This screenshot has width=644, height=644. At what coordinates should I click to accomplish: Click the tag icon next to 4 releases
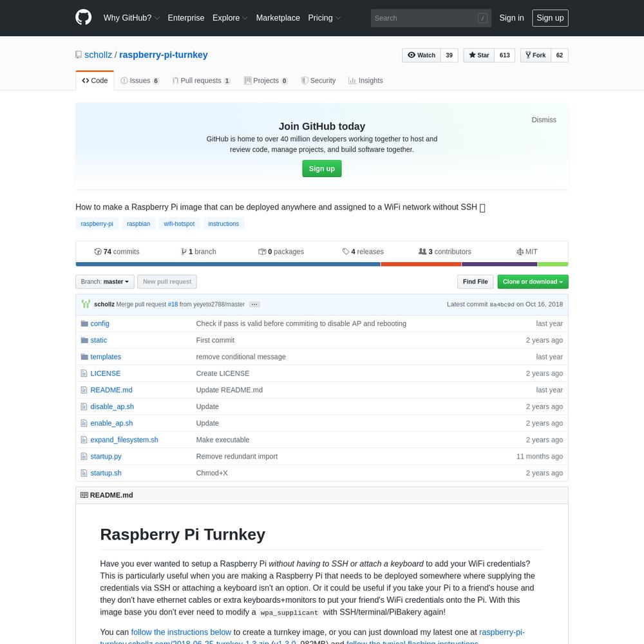[346, 252]
